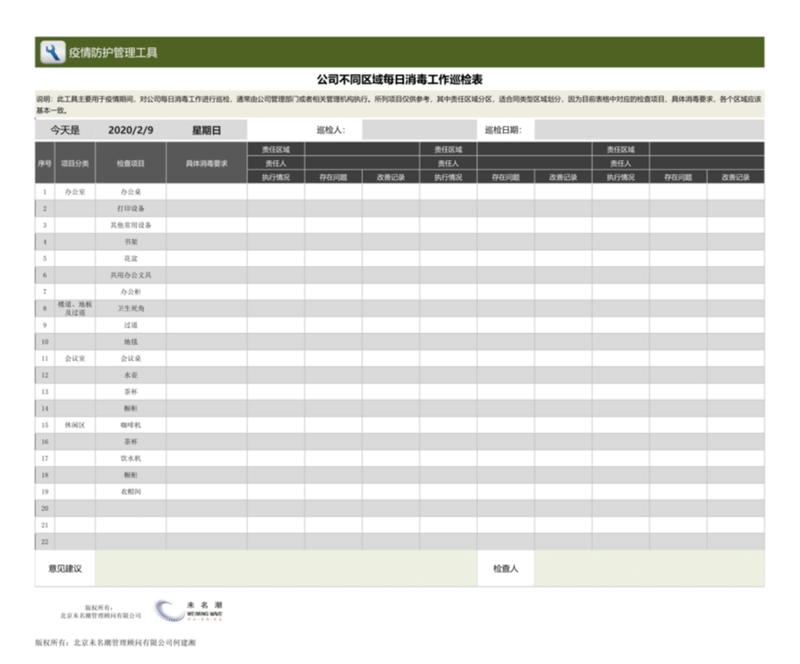
Task: Select the 衣帽间 cell in row 19
Action: click(130, 492)
